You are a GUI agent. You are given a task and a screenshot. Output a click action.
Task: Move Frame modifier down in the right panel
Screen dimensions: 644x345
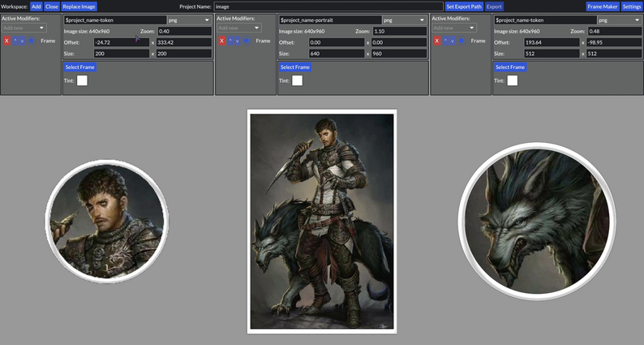(454, 40)
